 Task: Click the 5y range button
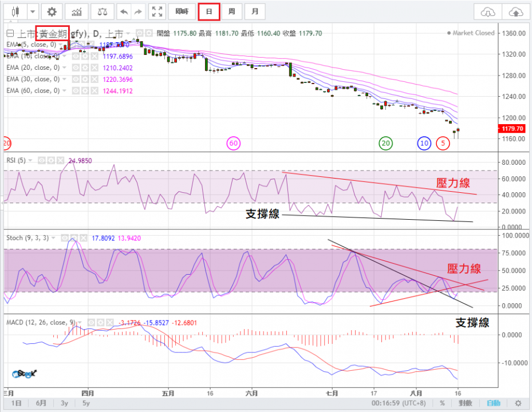click(x=85, y=403)
